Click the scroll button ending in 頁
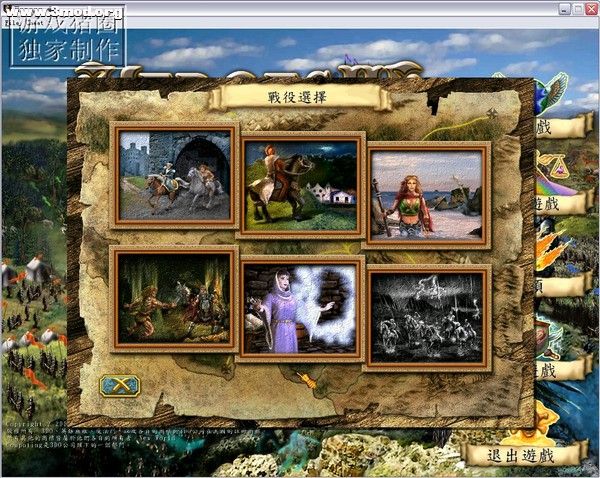600x478 pixels. (x=562, y=285)
